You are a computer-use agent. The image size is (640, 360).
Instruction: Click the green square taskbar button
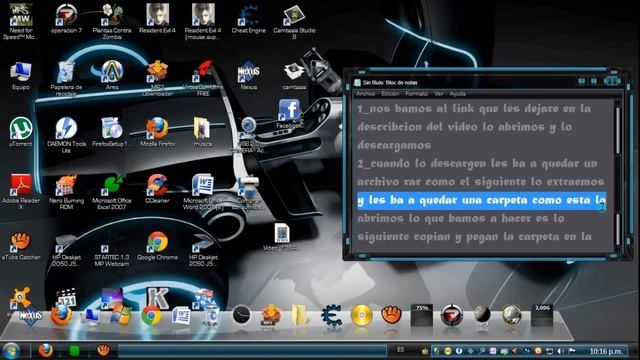point(74,351)
